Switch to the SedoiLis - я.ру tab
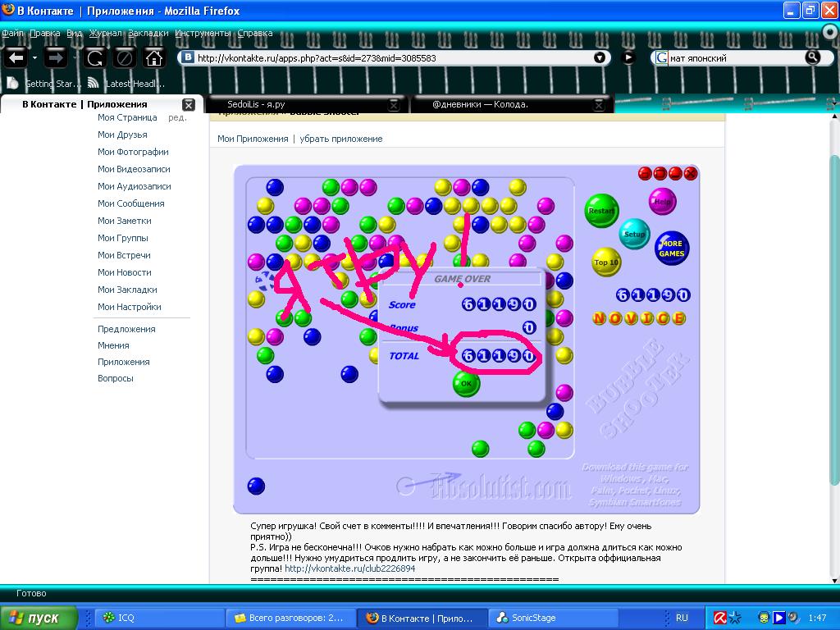Screen dimensions: 840x630 [x=307, y=104]
